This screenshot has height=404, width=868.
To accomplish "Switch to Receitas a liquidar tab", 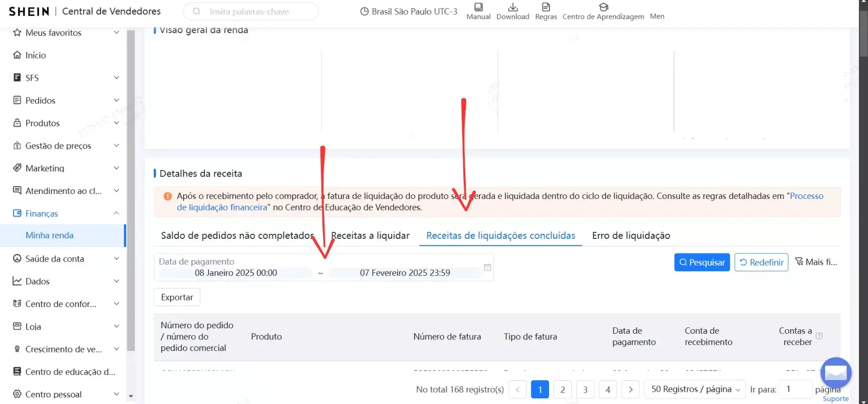I will tap(370, 236).
